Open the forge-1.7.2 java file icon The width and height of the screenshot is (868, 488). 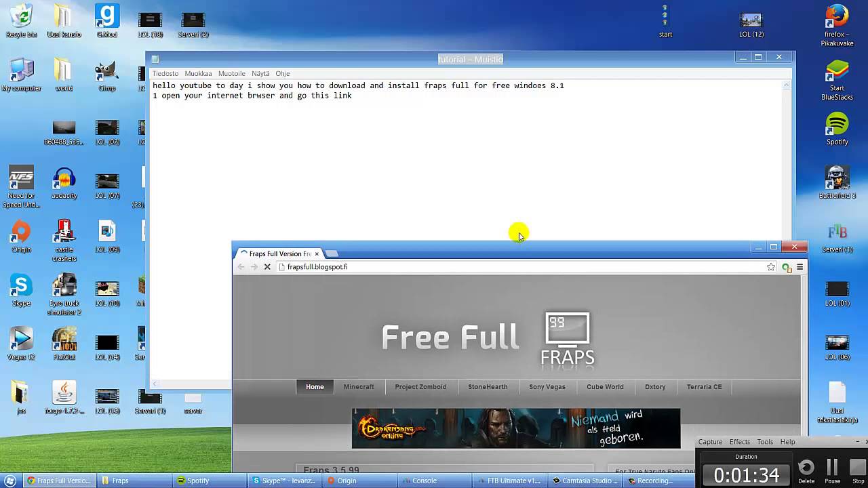[64, 398]
